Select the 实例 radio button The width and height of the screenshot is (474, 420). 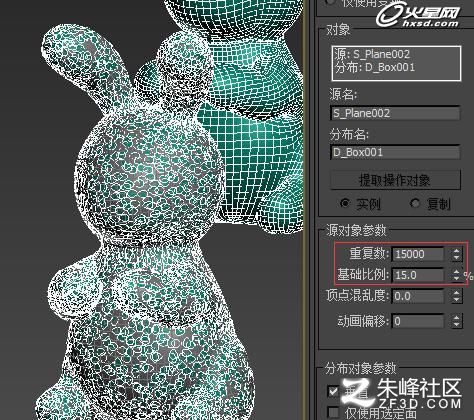point(345,203)
